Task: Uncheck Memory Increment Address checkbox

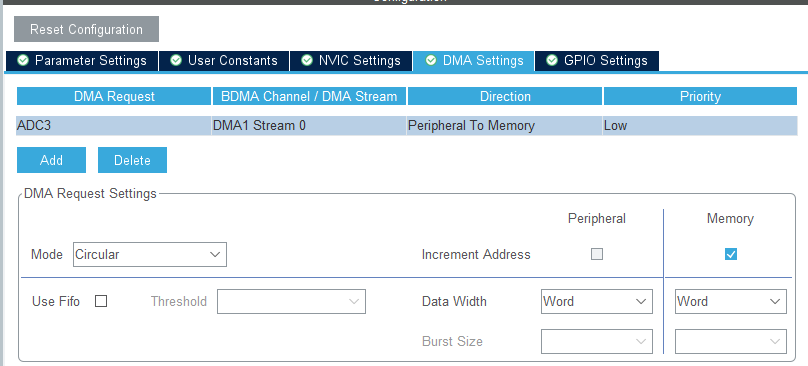Action: (731, 254)
